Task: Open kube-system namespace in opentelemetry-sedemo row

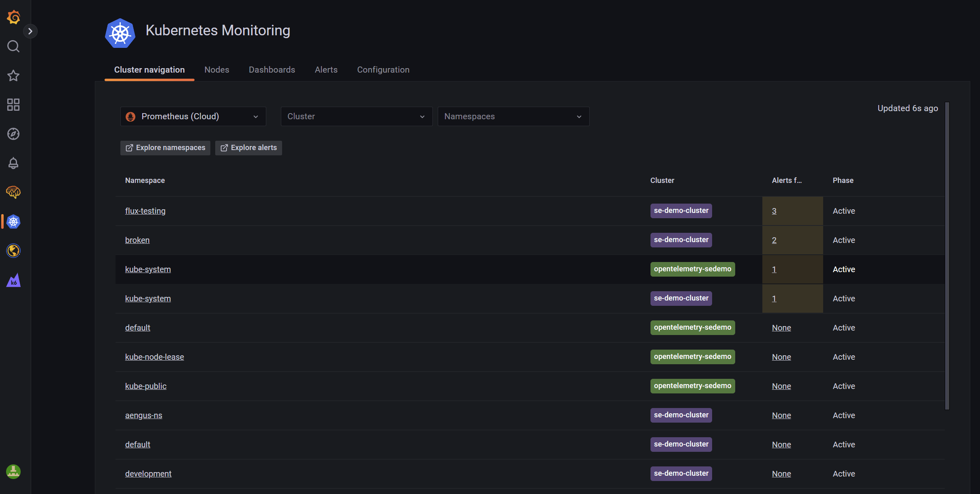Action: 148,269
